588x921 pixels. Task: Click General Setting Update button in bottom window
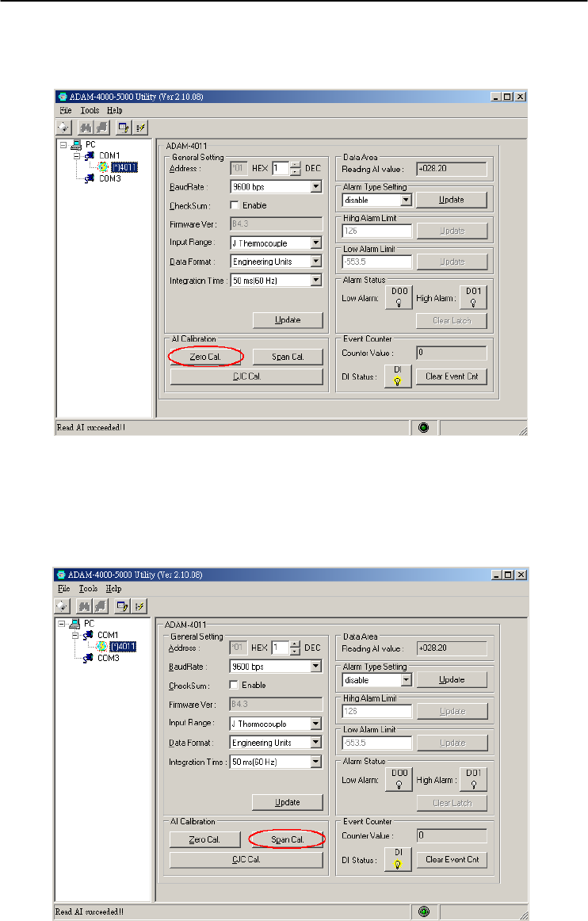[x=287, y=802]
